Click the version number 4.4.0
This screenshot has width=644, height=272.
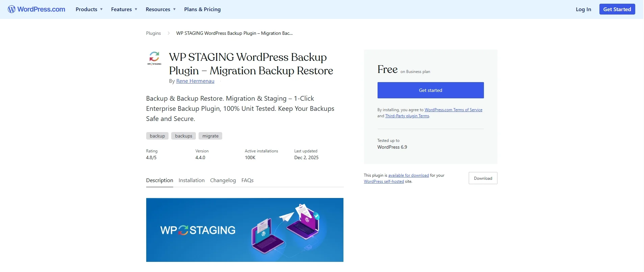200,157
